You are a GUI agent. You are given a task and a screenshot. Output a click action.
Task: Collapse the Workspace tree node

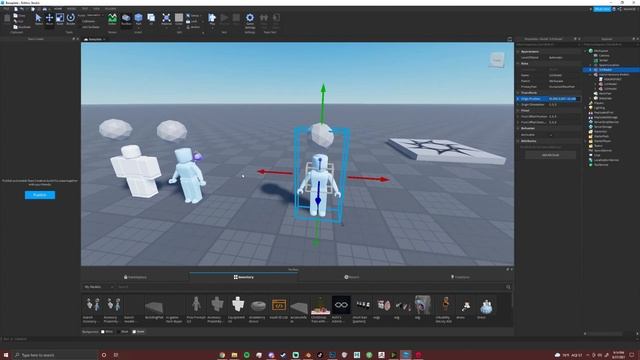(586, 51)
